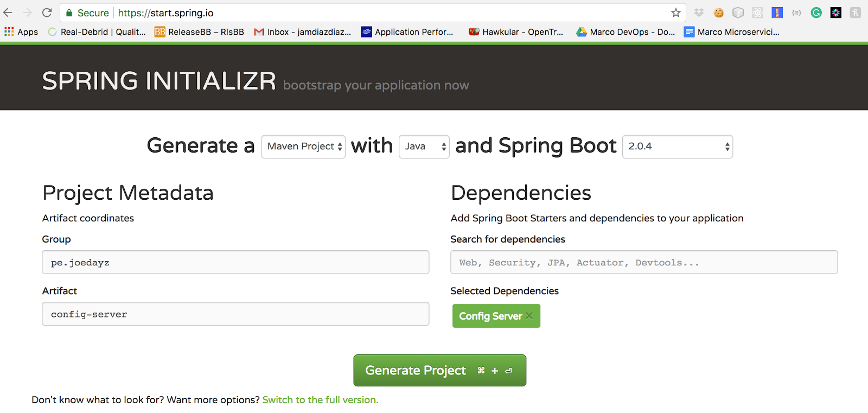The image size is (868, 413).
Task: Click the Project Metadata heading
Action: (128, 193)
